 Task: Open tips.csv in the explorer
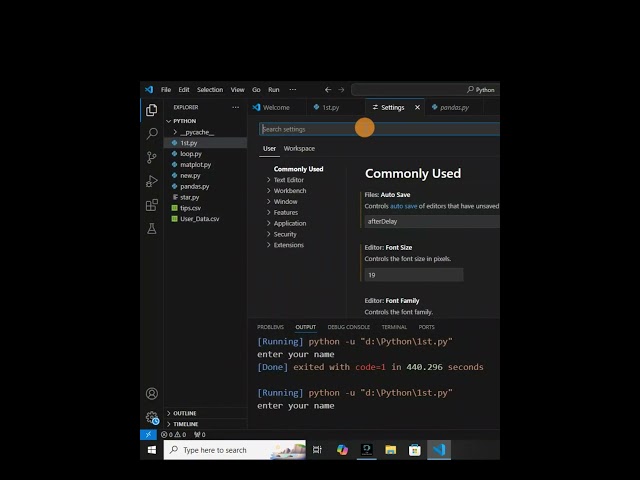pos(190,208)
